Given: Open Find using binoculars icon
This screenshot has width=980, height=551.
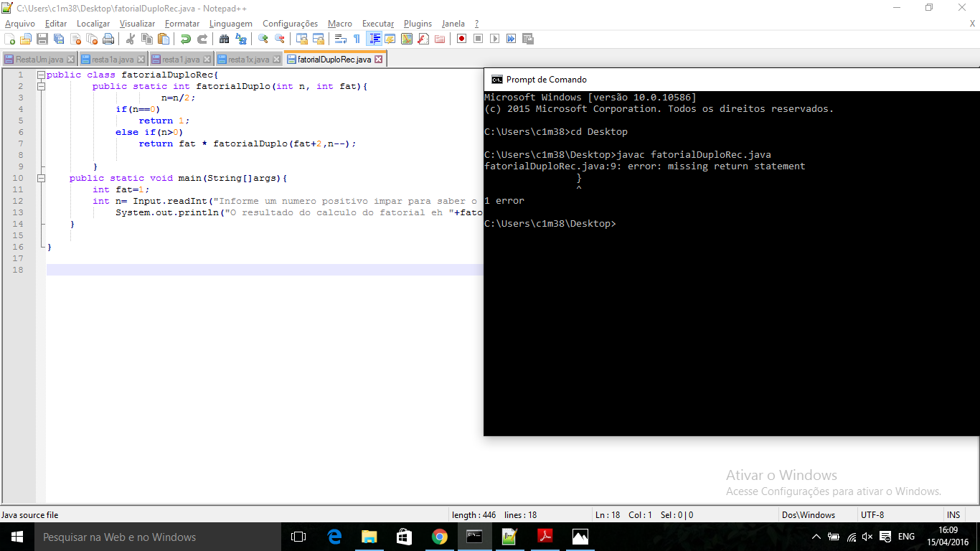Looking at the screenshot, I should pyautogui.click(x=224, y=39).
